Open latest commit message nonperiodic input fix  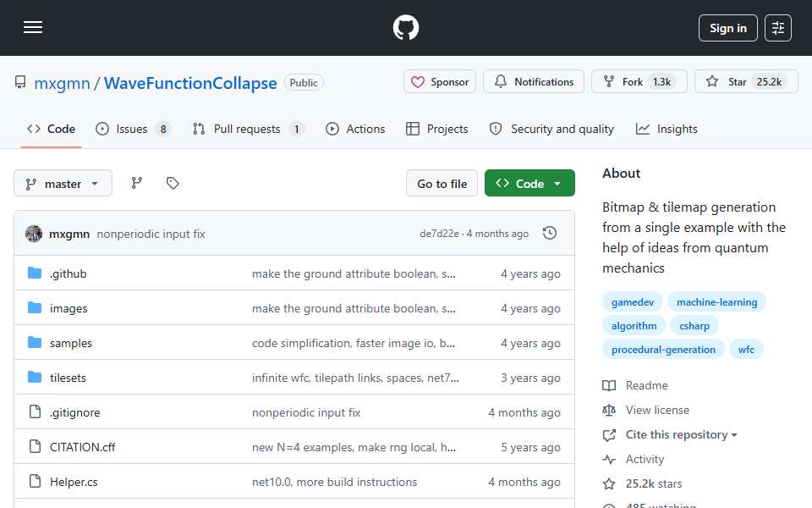point(151,235)
